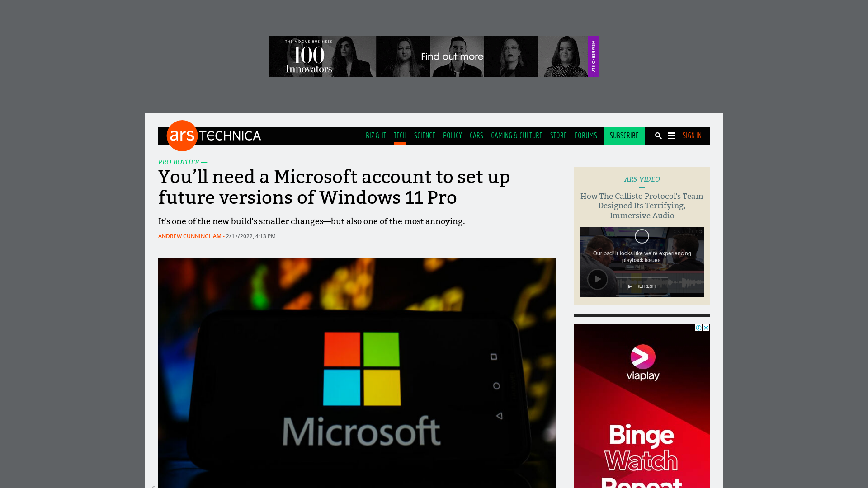The image size is (868, 488).
Task: Click the 'Pro Bother' kicker text
Action: click(x=178, y=162)
